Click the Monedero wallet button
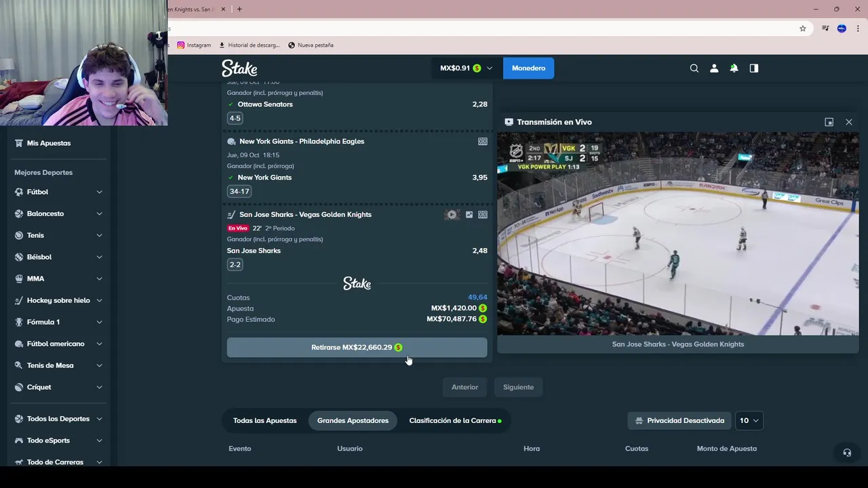This screenshot has width=868, height=488. [528, 68]
